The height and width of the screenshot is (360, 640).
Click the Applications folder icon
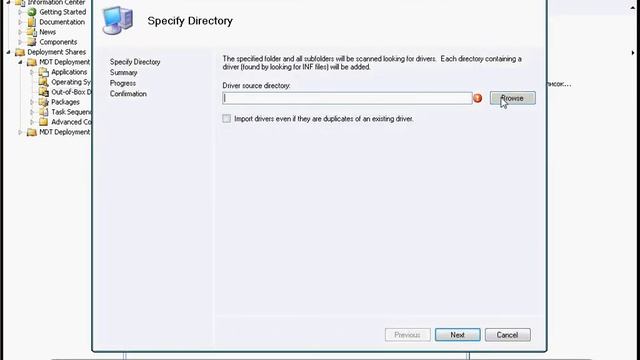(x=44, y=72)
